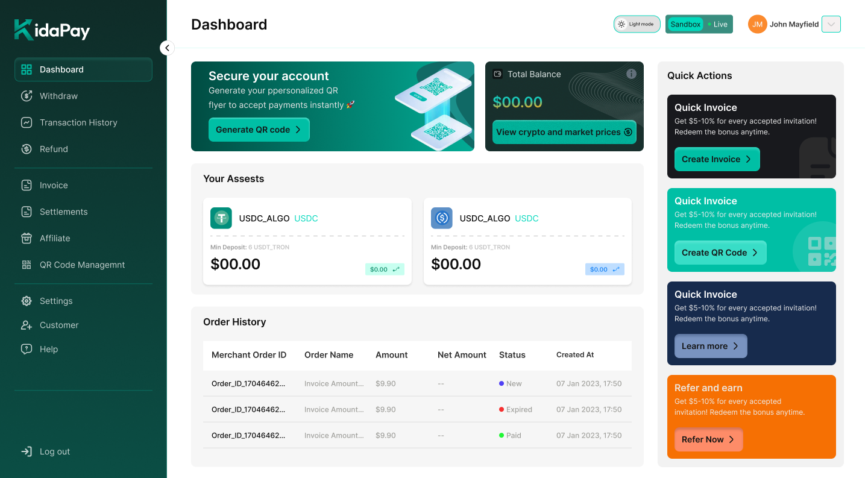This screenshot has width=868, height=478.
Task: Open the John Mayfield account dropdown
Action: pyautogui.click(x=831, y=24)
